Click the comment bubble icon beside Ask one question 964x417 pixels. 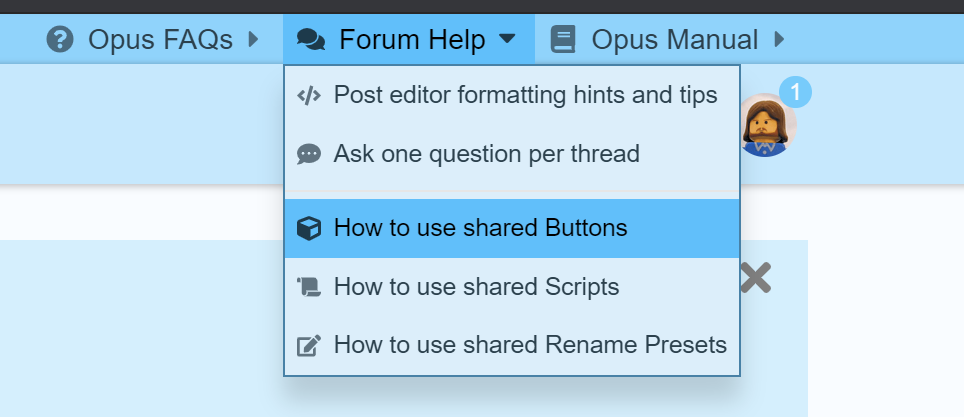309,154
